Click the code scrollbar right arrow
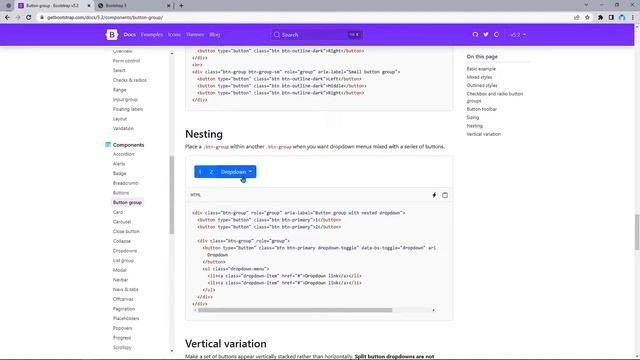Screen dimensions: 640x360 click(433, 310)
